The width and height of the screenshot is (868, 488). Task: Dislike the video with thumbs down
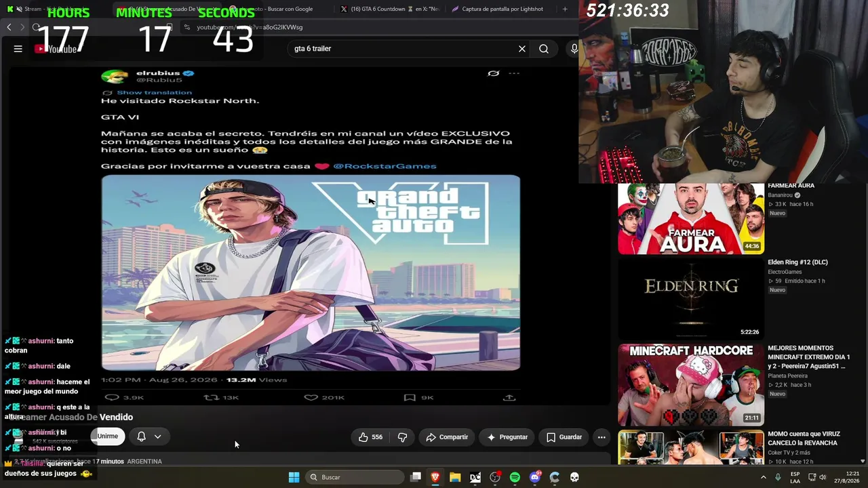click(x=402, y=437)
